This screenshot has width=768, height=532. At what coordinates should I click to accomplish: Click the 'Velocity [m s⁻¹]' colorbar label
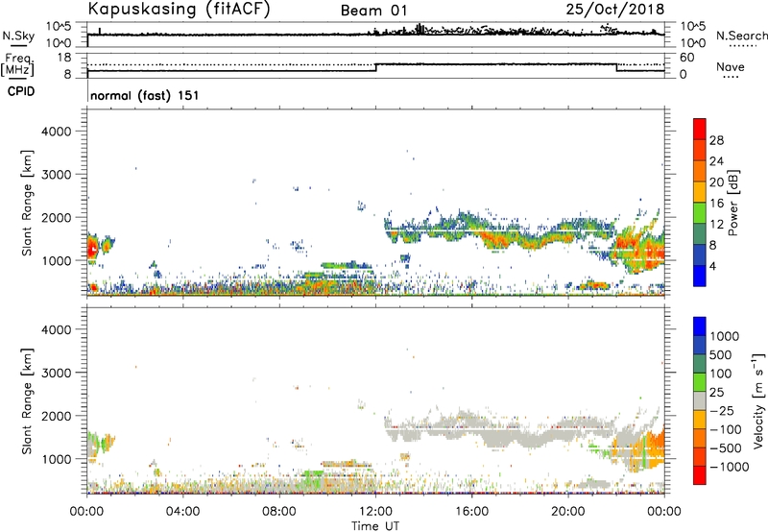pyautogui.click(x=758, y=400)
